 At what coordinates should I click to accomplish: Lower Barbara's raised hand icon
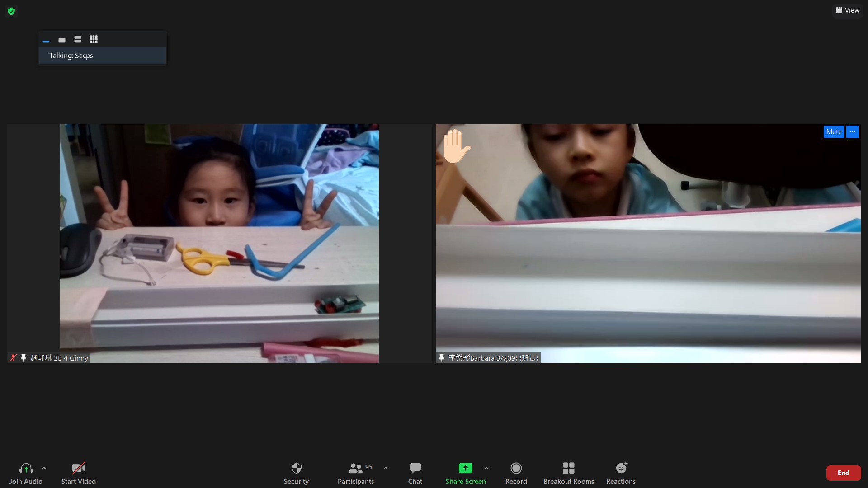[x=456, y=146]
